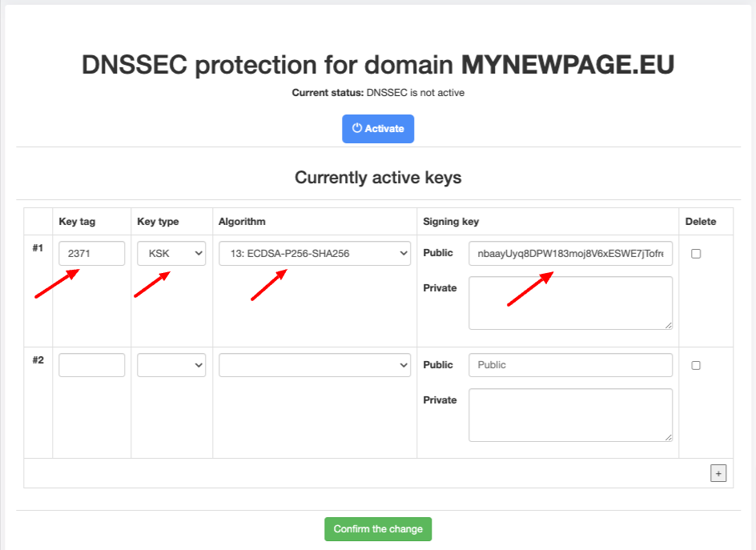Screen dimensions: 756x550
Task: Click the Private key textarea of key #1
Action: [570, 303]
